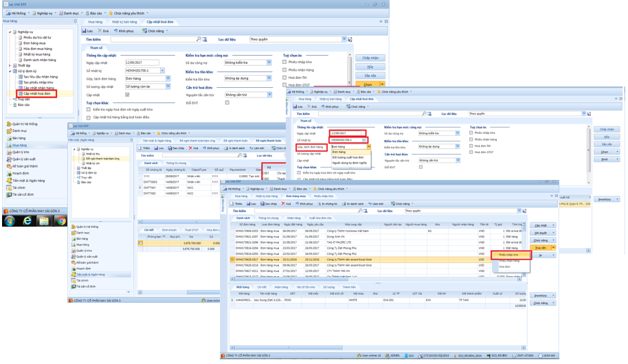Click the Windows Start button
Image resolution: width=628 pixels, height=364 pixels.
pyautogui.click(x=10, y=220)
